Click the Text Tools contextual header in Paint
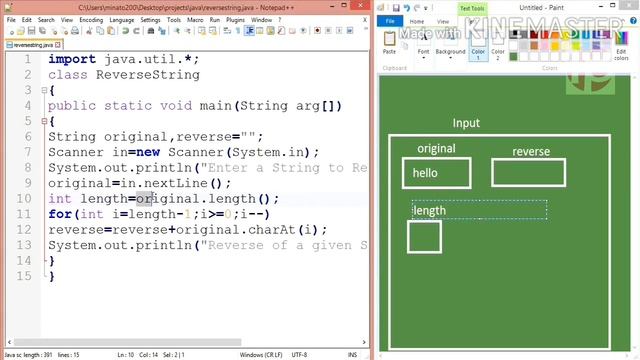640x360 pixels. pos(472,8)
